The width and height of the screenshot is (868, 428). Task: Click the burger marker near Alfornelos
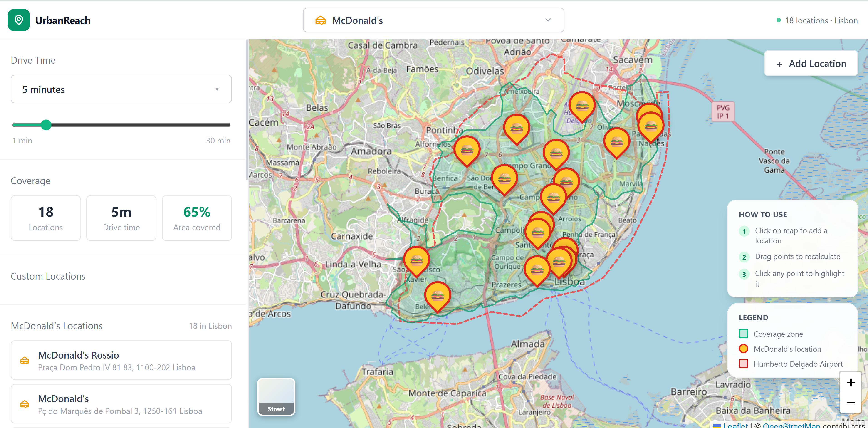[467, 151]
